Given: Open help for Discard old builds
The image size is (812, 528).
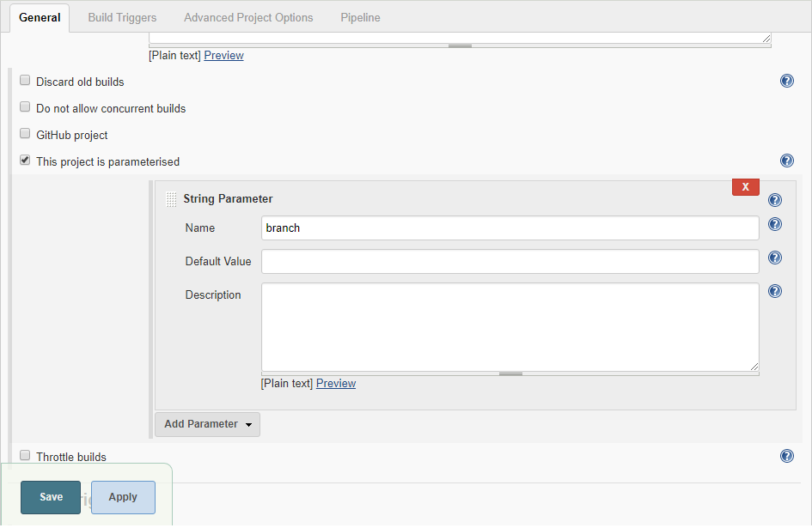Looking at the screenshot, I should click(x=786, y=81).
